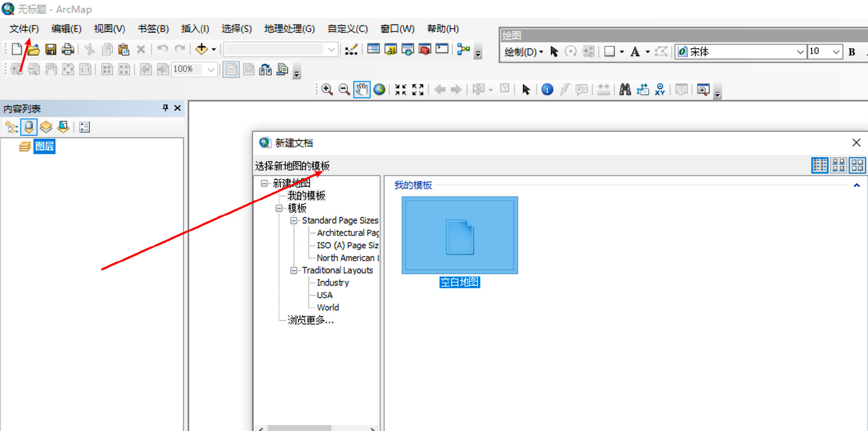The height and width of the screenshot is (431, 868).
Task: Toggle List By Source view
Action: 29,127
